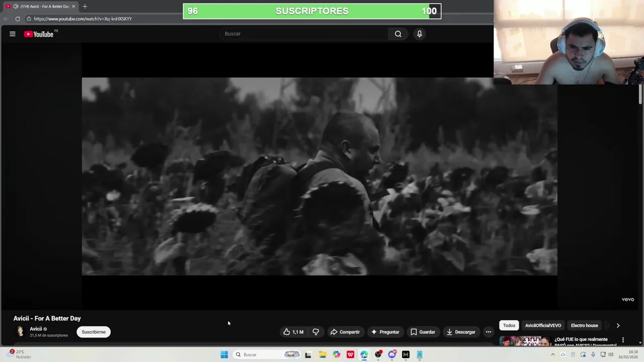Open Task View in taskbar
644x362 pixels.
[308, 354]
